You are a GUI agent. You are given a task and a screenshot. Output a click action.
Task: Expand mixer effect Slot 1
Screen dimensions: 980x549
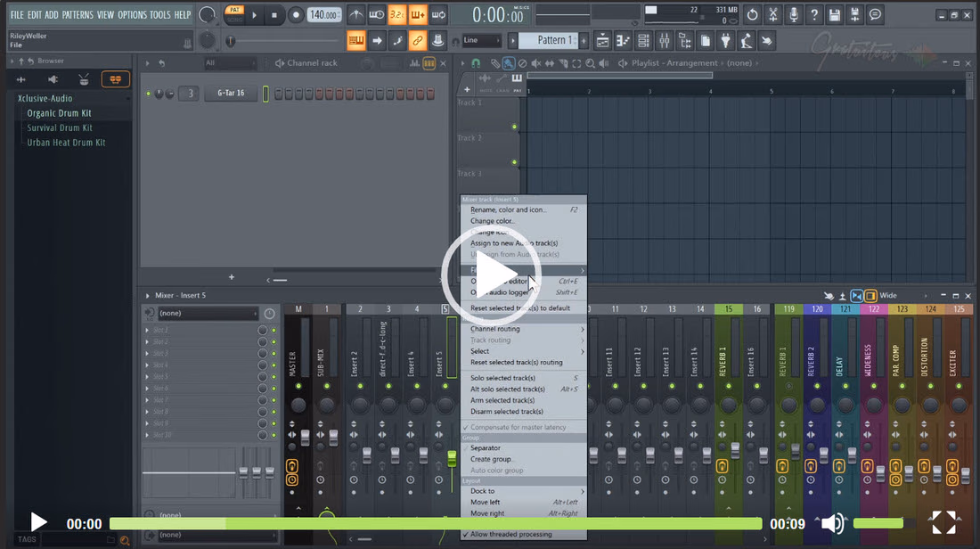click(148, 330)
